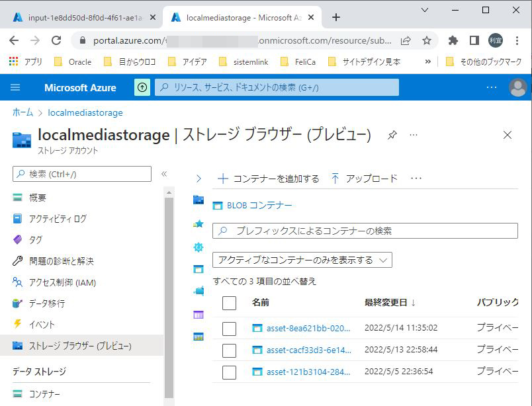The image size is (532, 406).
Task: Open the browser extensions puzzle icon
Action: pyautogui.click(x=453, y=41)
